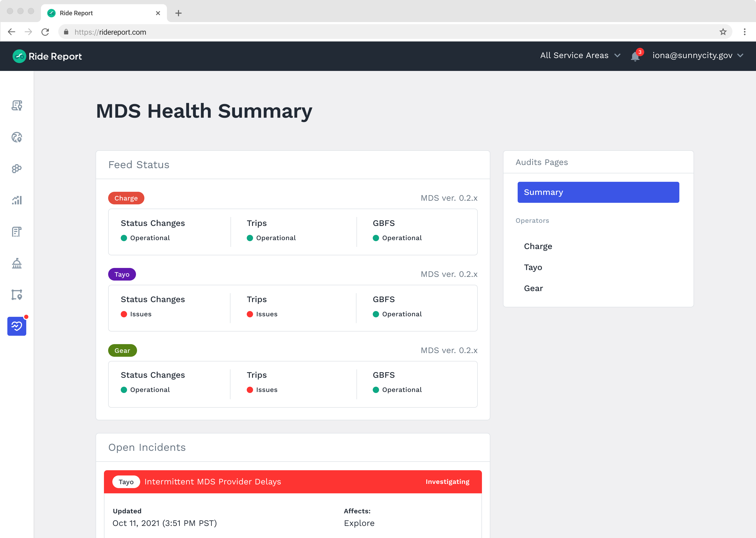The height and width of the screenshot is (538, 756).
Task: Click Charge Trips Operational status
Action: [x=271, y=238]
